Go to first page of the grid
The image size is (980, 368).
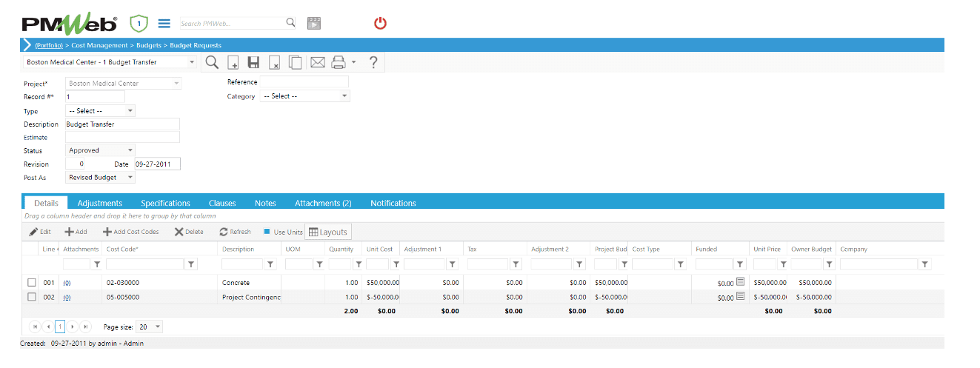pos(35,327)
